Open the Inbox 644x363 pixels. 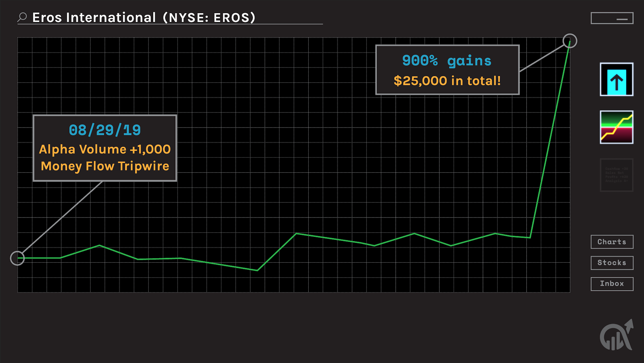(612, 284)
